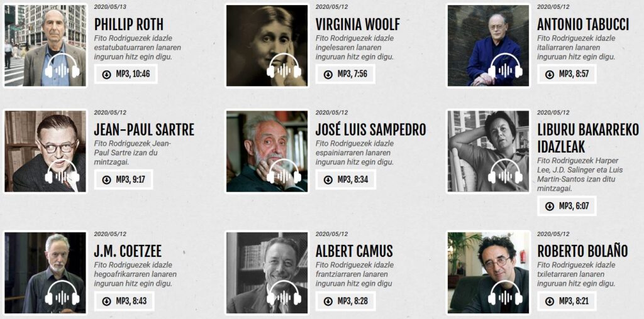Download the MP3, 9:17 Sartre episode
Viewport: 644px width, 319px height.
pos(123,180)
